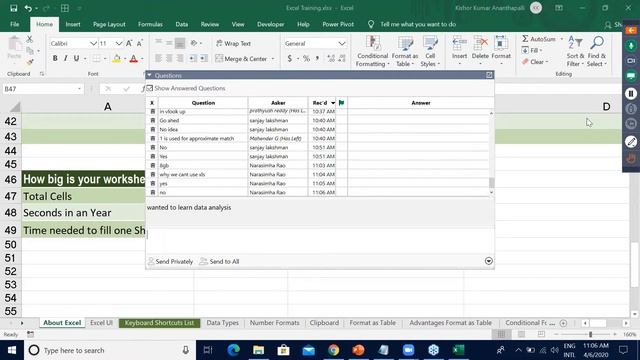Viewport: 640px width, 360px height.
Task: Click the zoom slider in status bar
Action: click(x=590, y=335)
